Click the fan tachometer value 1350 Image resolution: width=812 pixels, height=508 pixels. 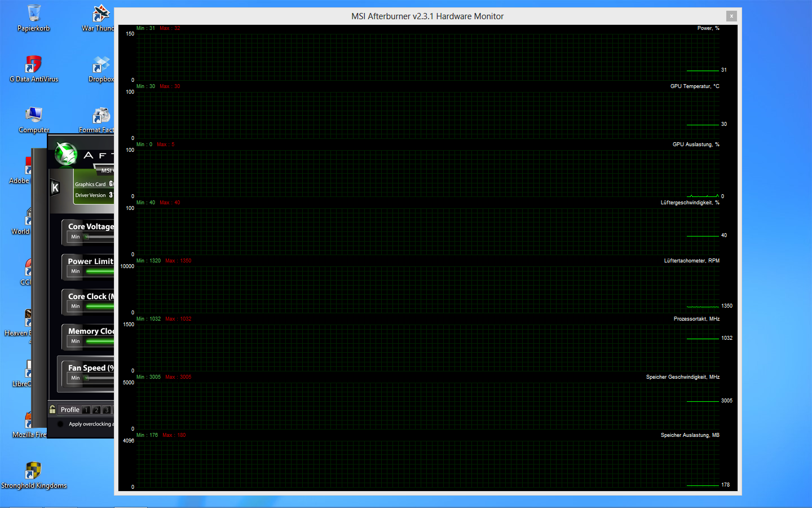point(727,306)
